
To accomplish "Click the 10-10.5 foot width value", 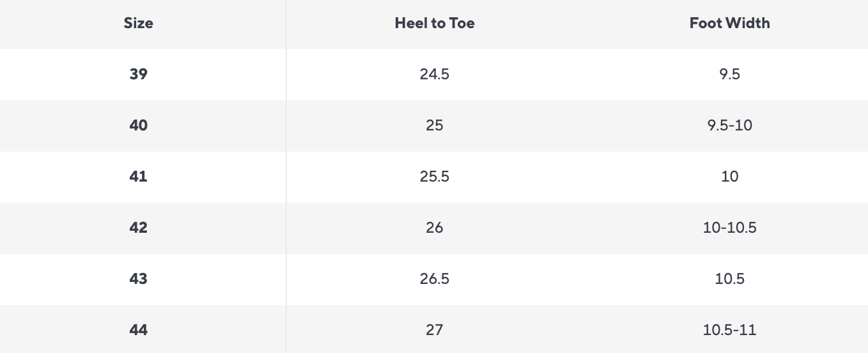I will [x=729, y=228].
